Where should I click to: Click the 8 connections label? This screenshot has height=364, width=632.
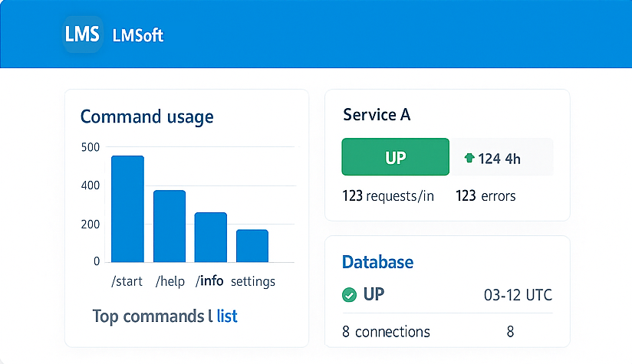pos(386,332)
